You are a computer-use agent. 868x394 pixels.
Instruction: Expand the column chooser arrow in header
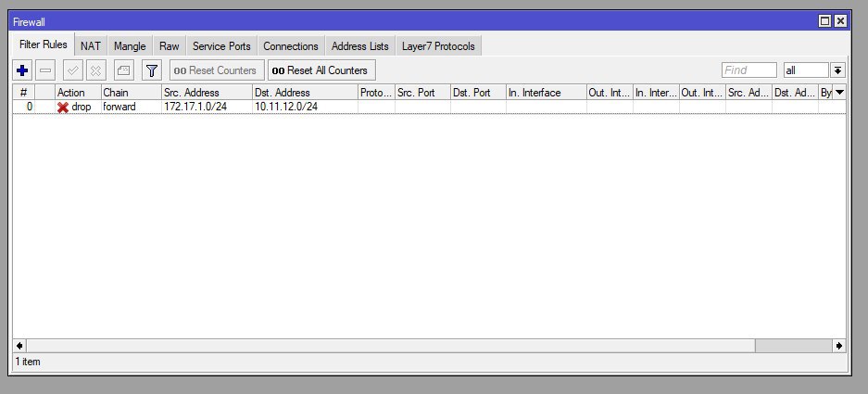839,93
